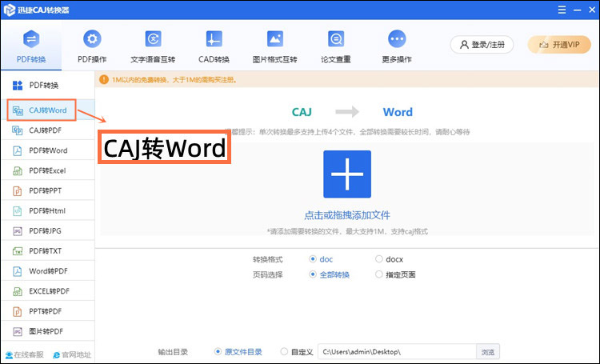
Task: Open CAJ转PDF label in sidebar
Action: click(x=45, y=130)
